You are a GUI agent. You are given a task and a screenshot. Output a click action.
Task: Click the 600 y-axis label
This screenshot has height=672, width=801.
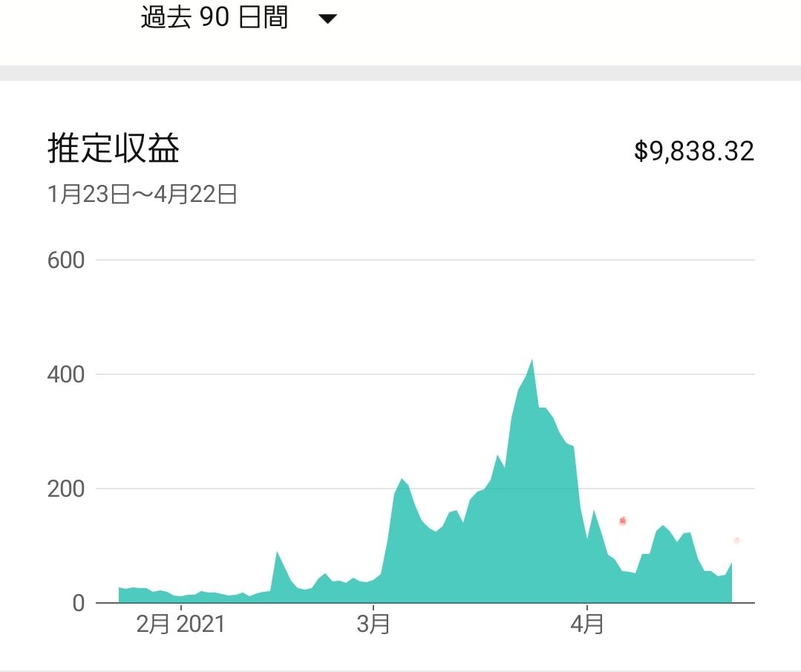point(66,260)
